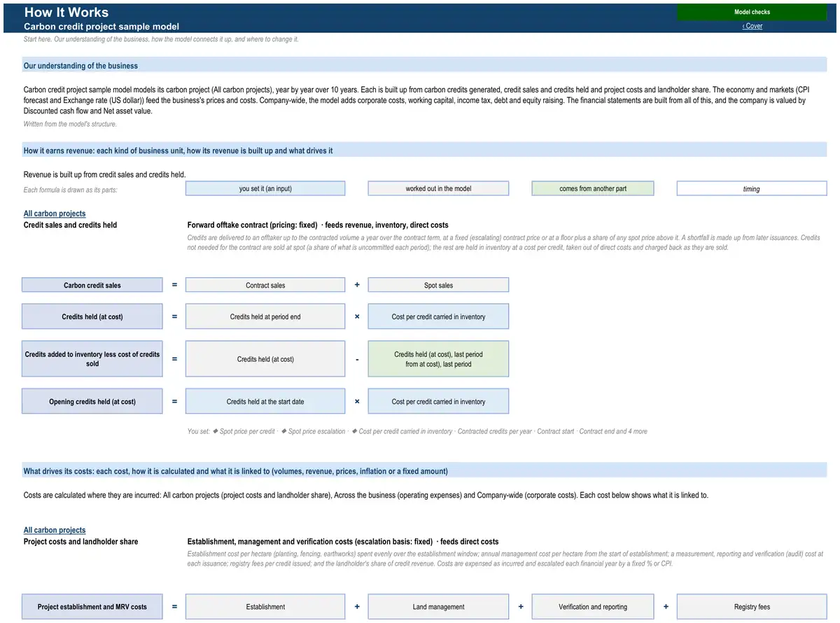The height and width of the screenshot is (623, 840).
Task: Select the Project costs and landholder share label
Action: click(80, 541)
